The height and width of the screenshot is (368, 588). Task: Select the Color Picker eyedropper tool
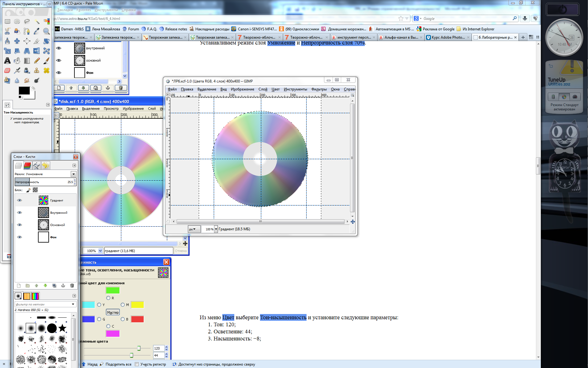coord(37,31)
